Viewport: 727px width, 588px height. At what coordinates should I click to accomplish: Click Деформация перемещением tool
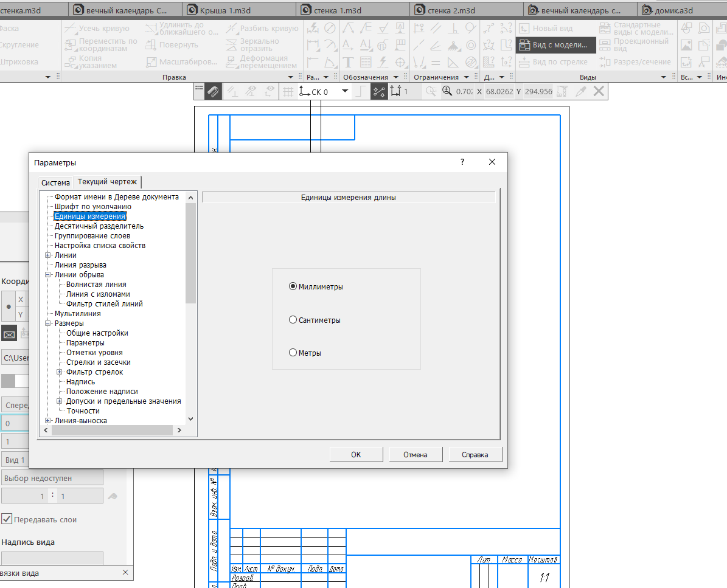click(x=262, y=61)
